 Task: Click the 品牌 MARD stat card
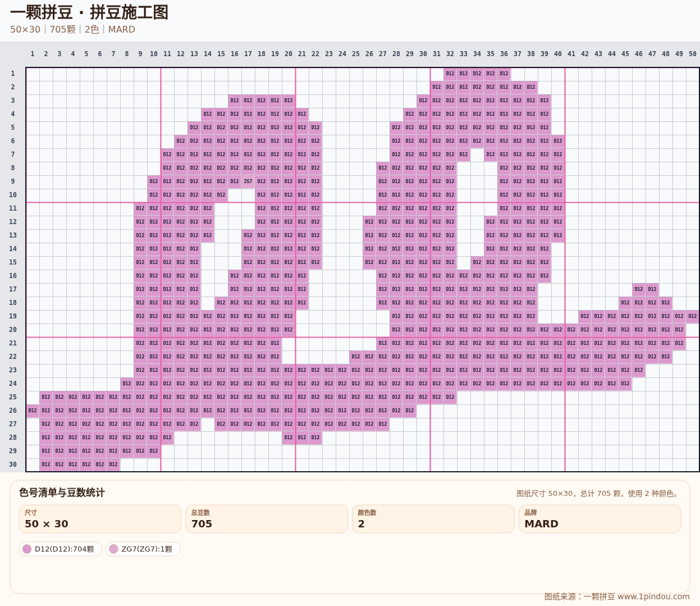[x=600, y=519]
